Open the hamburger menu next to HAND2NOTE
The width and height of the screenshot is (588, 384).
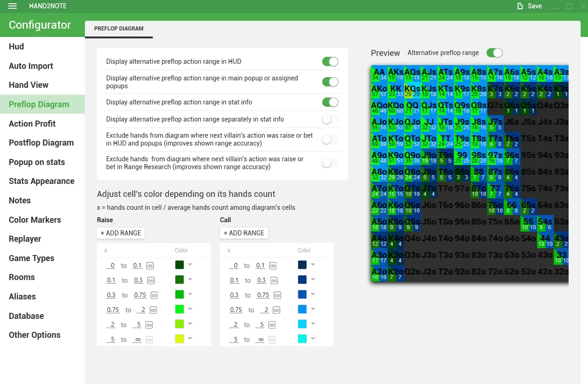click(12, 6)
